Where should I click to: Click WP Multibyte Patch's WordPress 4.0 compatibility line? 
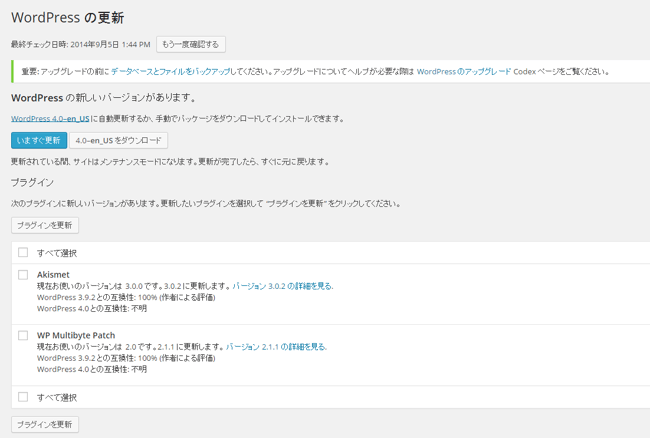92,369
